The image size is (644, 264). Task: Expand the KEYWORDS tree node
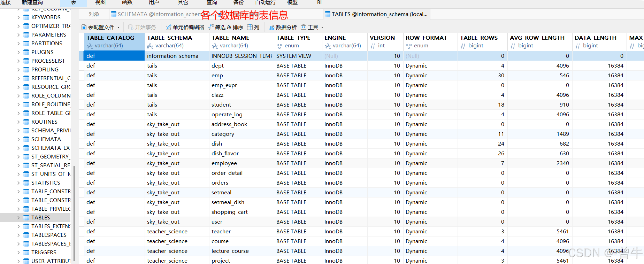click(18, 17)
